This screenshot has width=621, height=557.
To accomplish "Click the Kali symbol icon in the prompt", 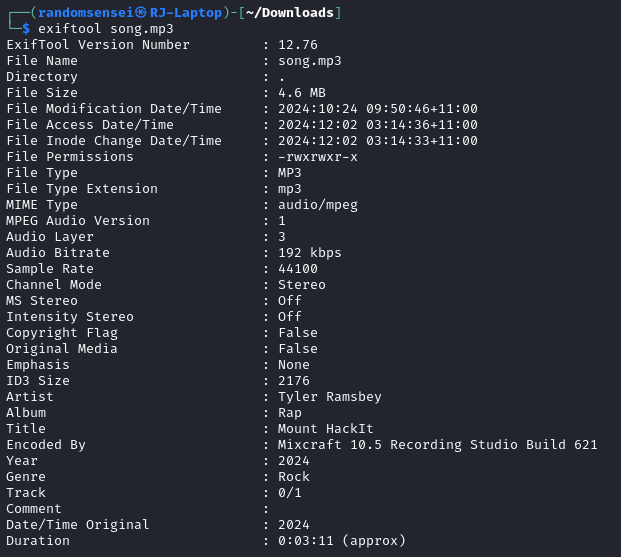I will tap(141, 13).
